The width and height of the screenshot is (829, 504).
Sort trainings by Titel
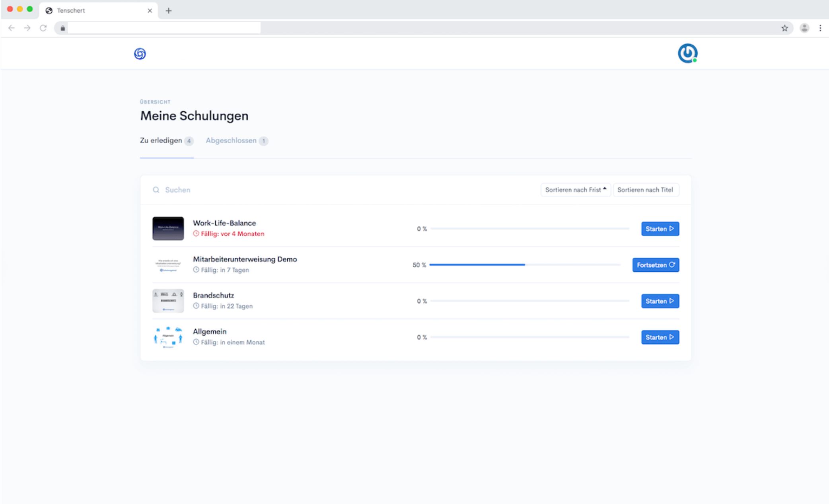[646, 190]
